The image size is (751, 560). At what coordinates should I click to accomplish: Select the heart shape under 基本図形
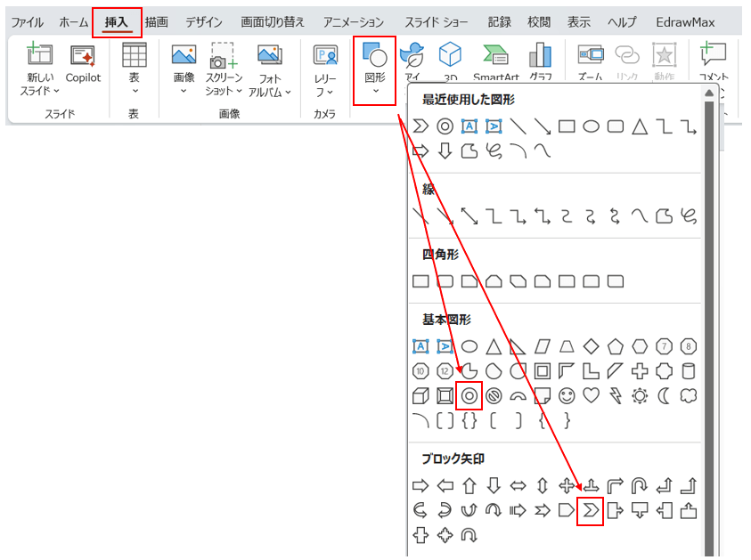(x=590, y=395)
